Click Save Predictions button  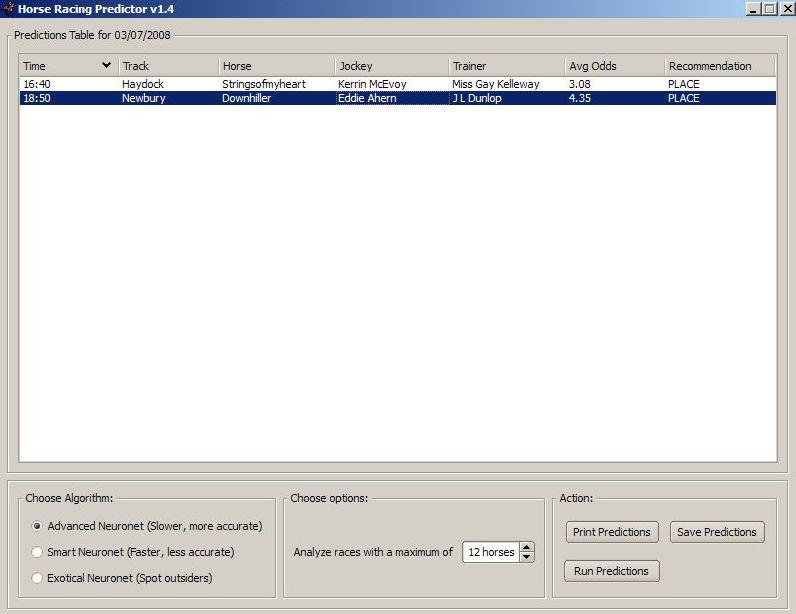[717, 532]
